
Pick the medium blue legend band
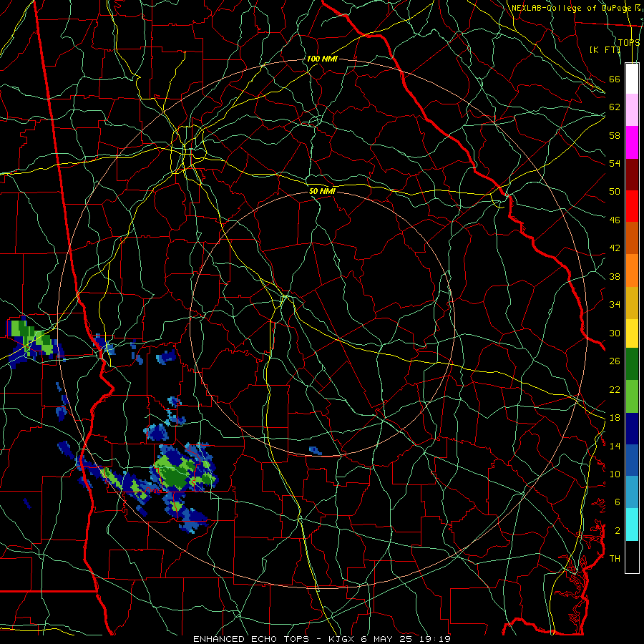tap(632, 460)
